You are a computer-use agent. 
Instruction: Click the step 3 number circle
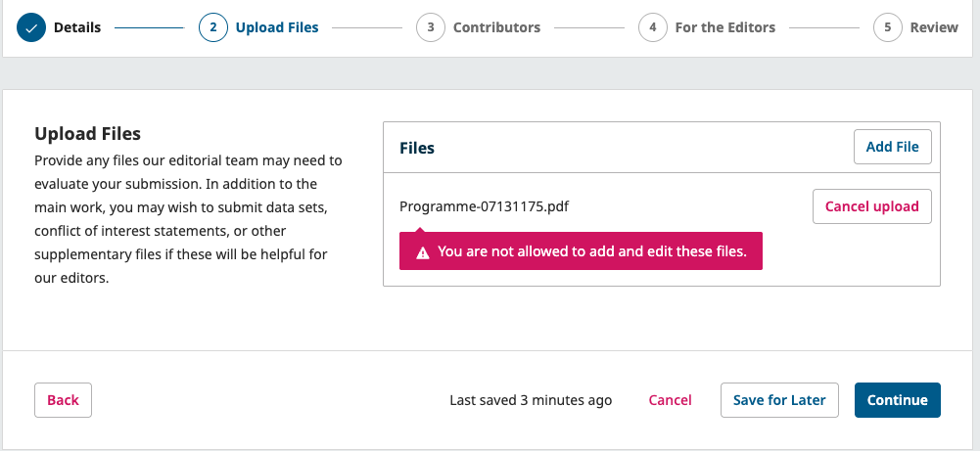coord(430,27)
